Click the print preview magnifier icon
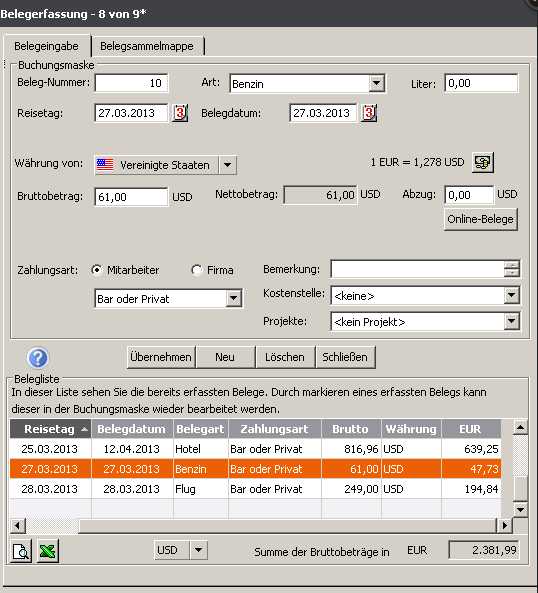Viewport: 538px width, 593px height. click(20, 551)
